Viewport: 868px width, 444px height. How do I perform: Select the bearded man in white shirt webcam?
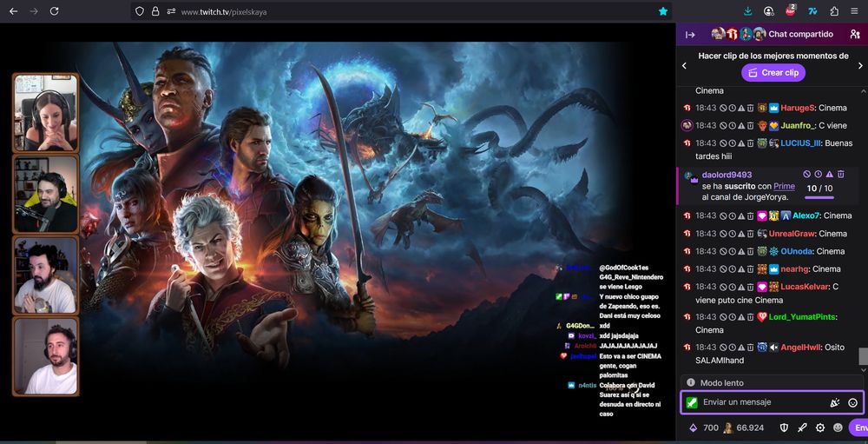tap(46, 275)
